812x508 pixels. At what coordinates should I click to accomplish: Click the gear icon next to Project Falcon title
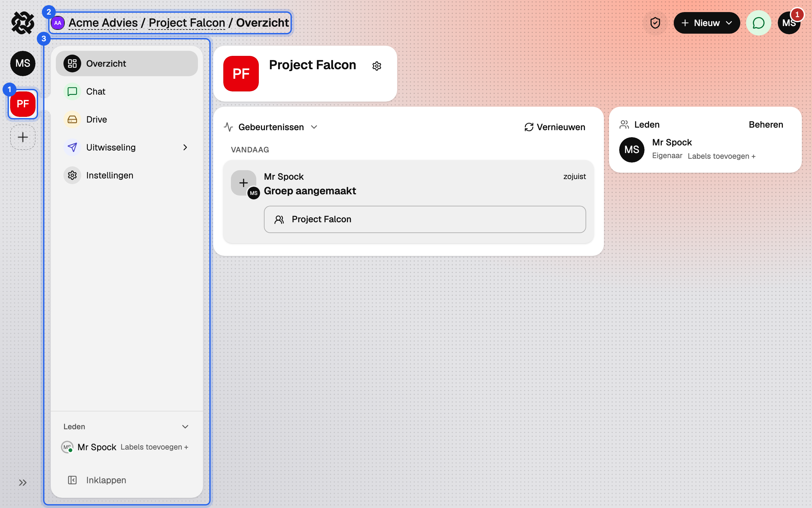tap(377, 66)
